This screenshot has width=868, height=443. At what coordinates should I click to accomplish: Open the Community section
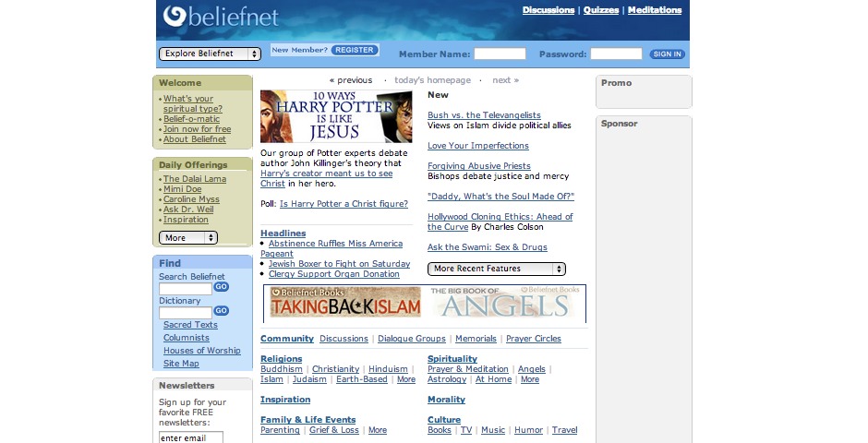click(287, 339)
